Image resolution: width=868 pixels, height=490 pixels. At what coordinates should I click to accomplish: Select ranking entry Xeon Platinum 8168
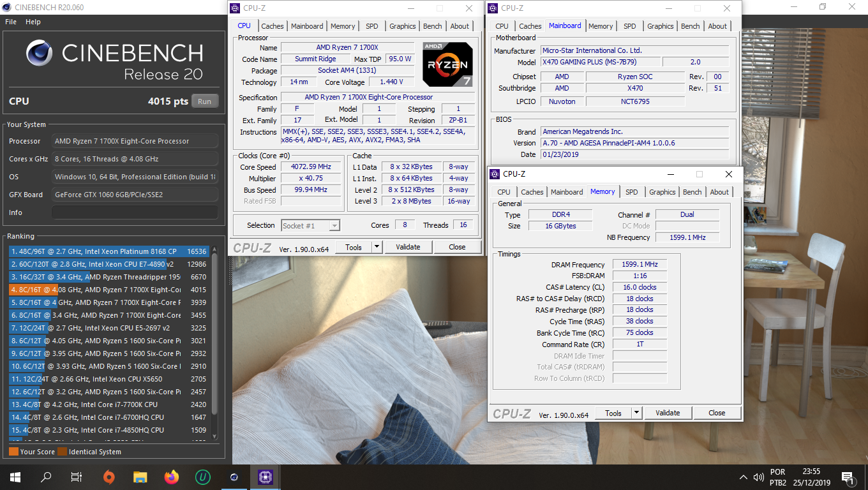(x=109, y=251)
